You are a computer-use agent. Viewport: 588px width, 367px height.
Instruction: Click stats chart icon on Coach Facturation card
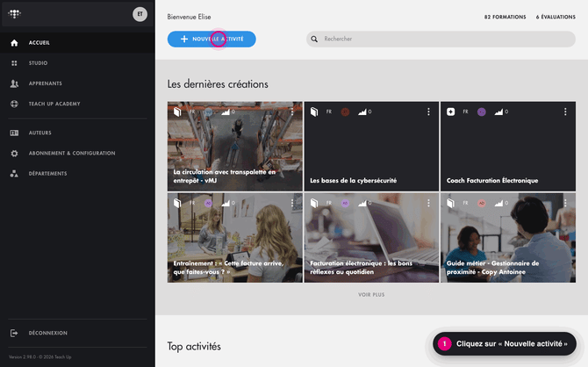coord(498,112)
